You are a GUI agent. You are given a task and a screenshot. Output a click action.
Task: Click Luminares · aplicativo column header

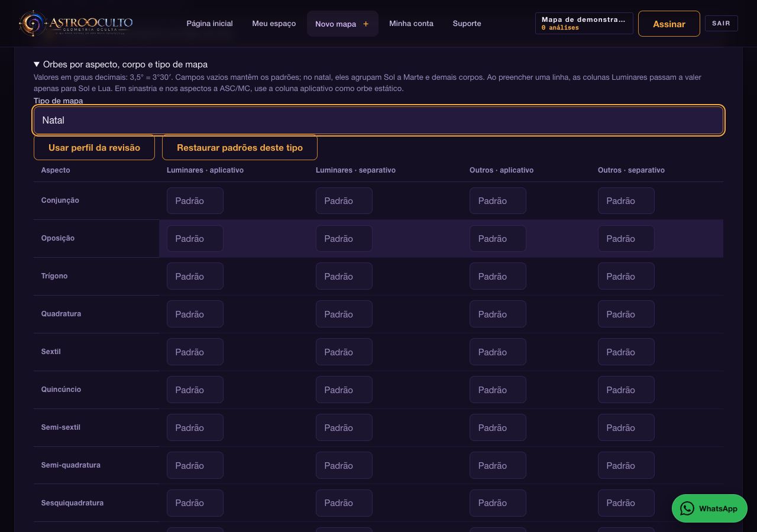(205, 170)
